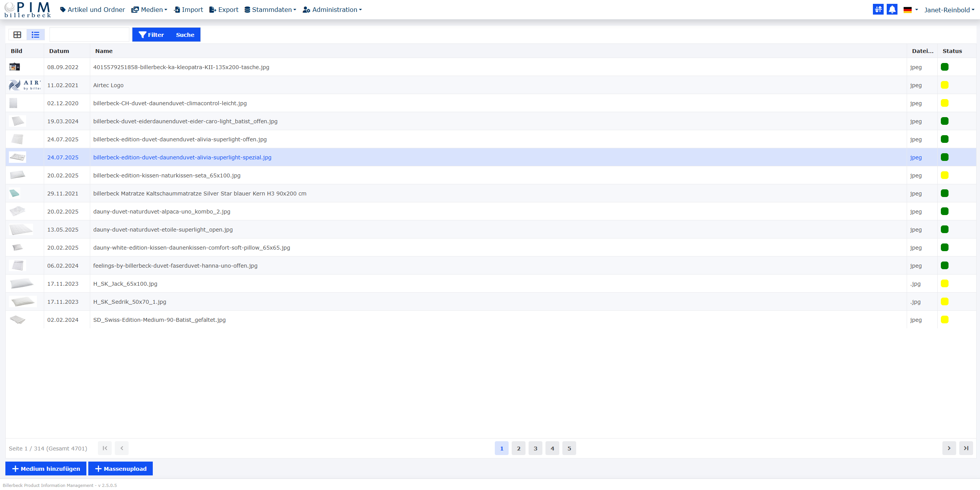Expand the Medien dropdown menu

point(149,10)
